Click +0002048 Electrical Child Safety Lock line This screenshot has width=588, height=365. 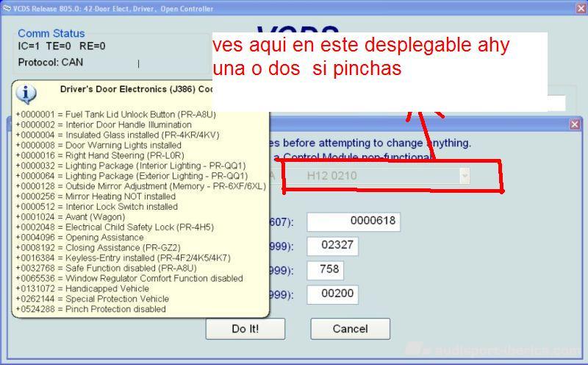click(115, 227)
